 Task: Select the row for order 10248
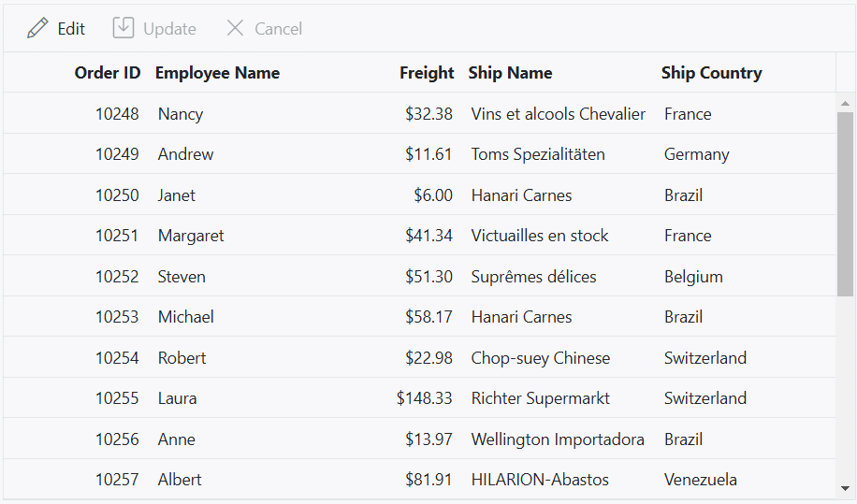419,113
